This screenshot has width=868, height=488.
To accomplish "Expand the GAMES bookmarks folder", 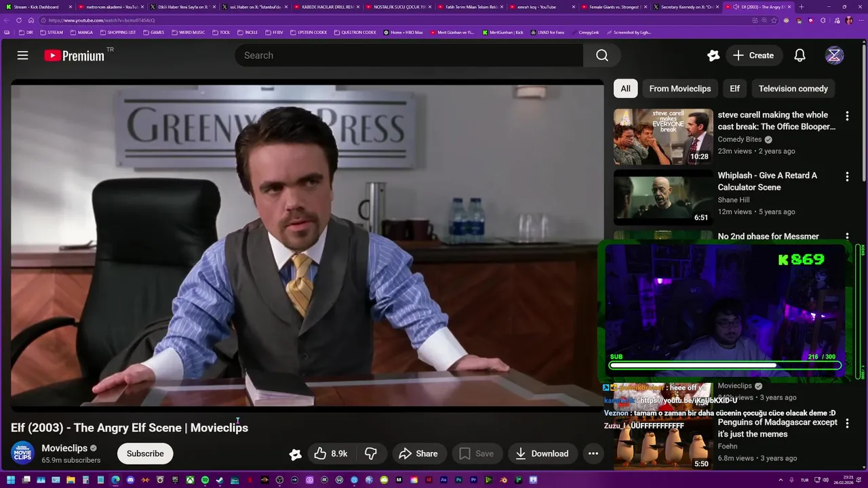I will tap(153, 33).
